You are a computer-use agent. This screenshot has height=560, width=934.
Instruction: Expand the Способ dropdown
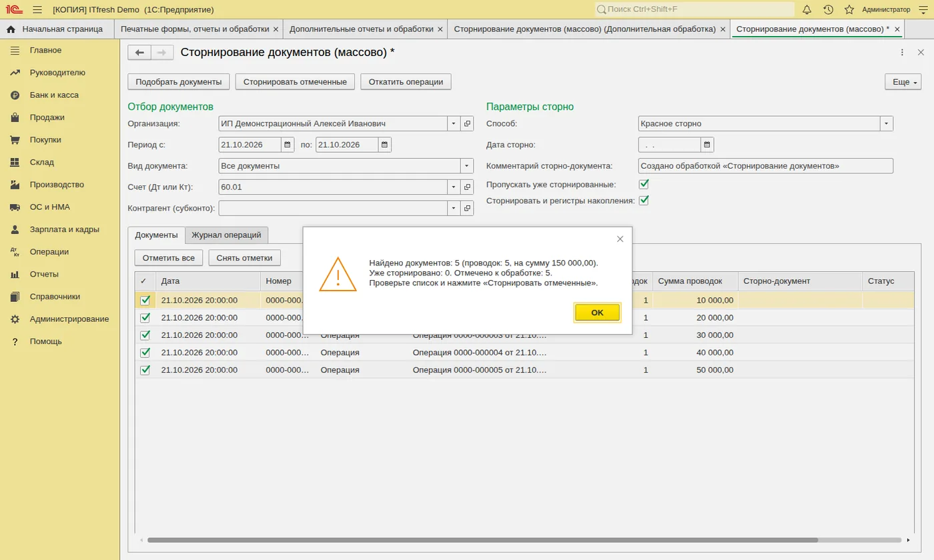[x=886, y=123]
